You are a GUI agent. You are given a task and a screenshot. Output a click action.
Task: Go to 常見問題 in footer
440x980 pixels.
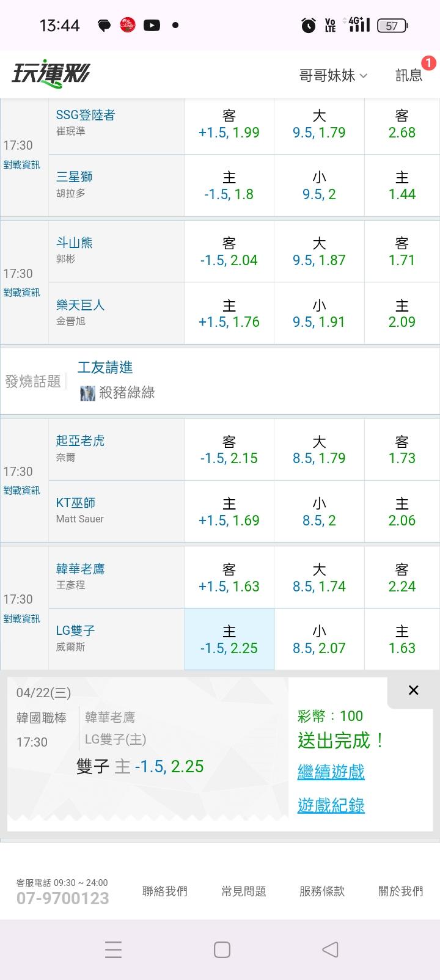coord(243,891)
